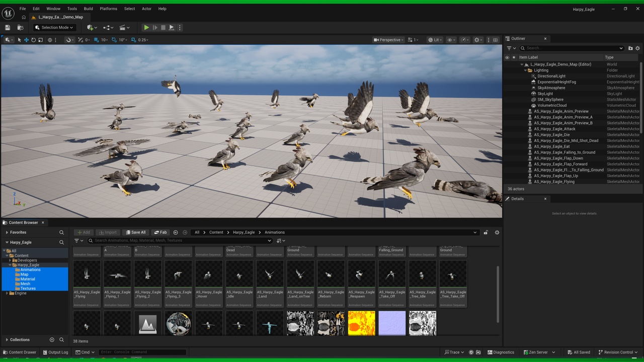Open the Output Log

click(55, 352)
